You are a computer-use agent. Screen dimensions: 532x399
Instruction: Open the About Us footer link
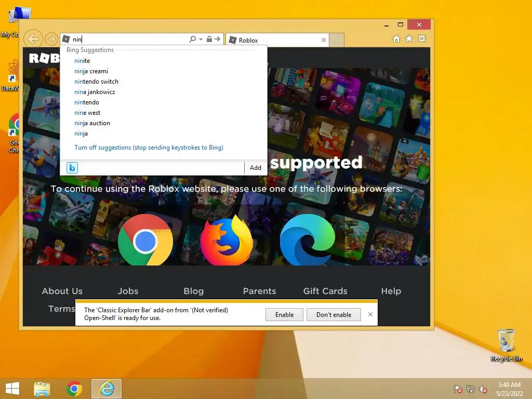[x=62, y=291]
